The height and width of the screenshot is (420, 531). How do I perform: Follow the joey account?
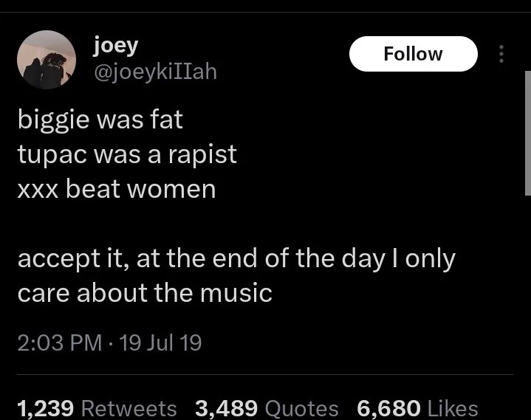(413, 54)
